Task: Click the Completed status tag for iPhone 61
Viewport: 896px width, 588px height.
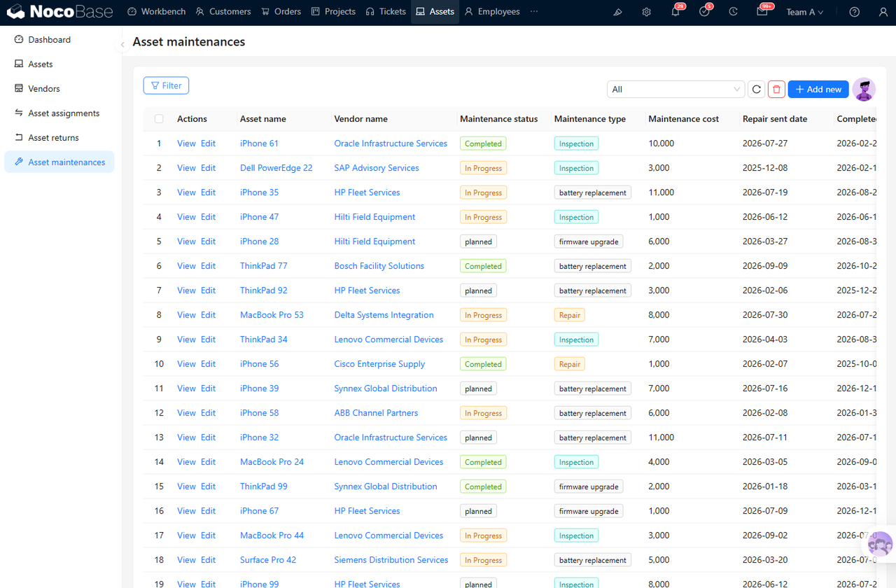Action: coord(483,143)
